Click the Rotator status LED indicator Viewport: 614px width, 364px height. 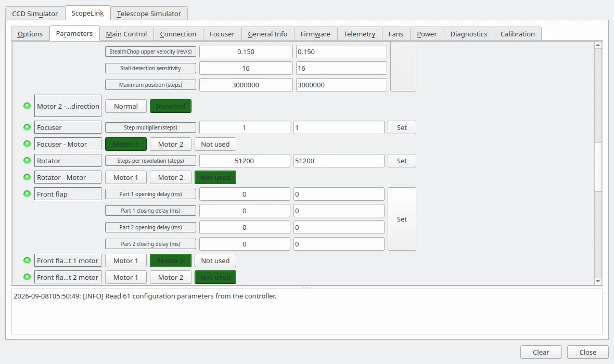pos(27,160)
